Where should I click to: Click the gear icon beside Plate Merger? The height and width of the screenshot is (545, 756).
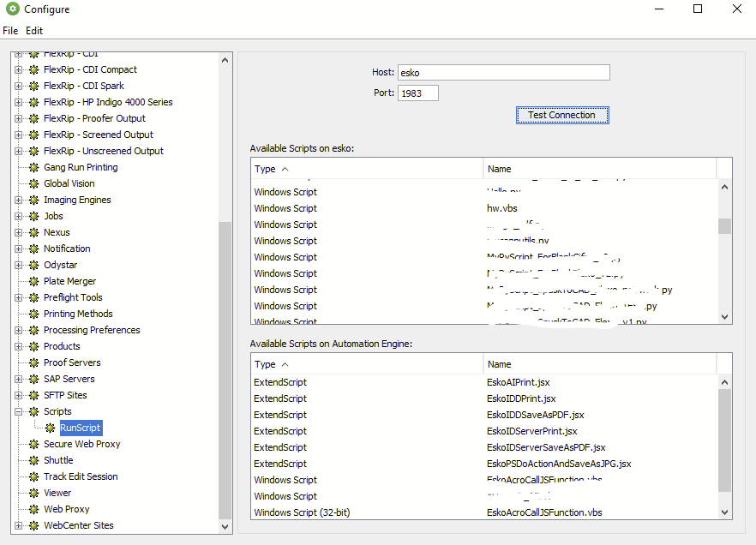pos(34,281)
